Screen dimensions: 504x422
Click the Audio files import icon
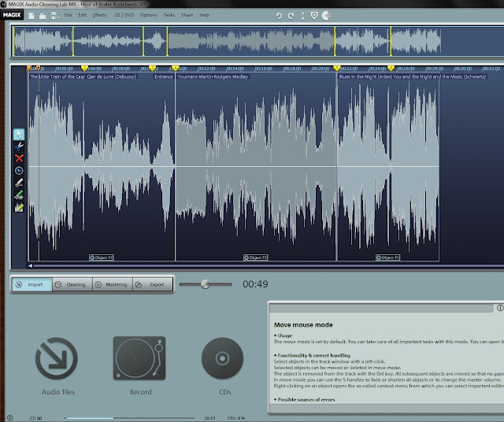tap(57, 358)
